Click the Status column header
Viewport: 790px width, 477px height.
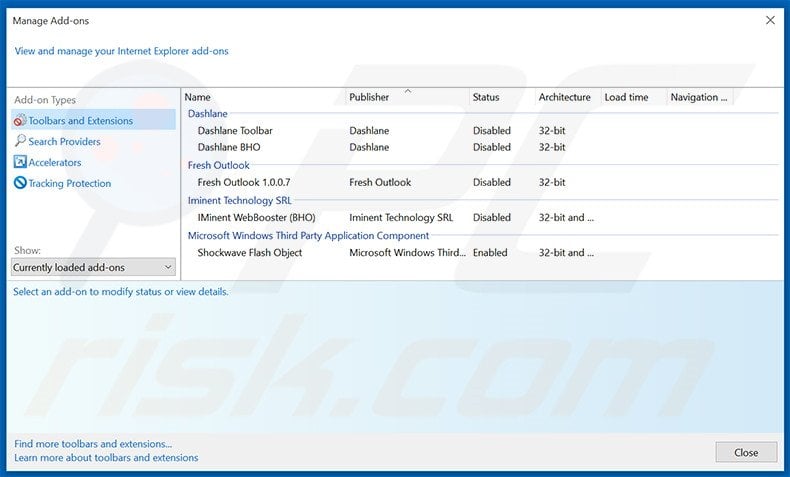(499, 97)
